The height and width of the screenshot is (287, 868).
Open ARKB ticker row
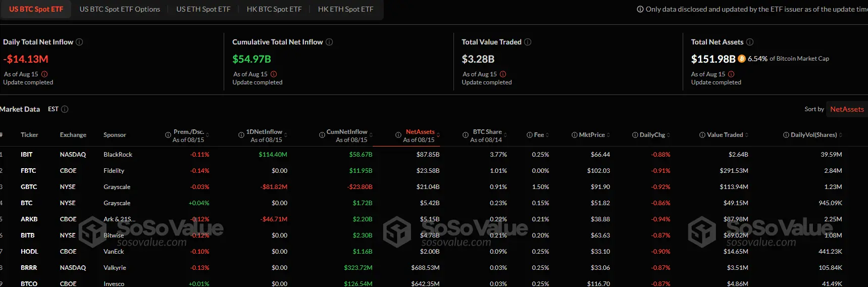pyautogui.click(x=29, y=219)
